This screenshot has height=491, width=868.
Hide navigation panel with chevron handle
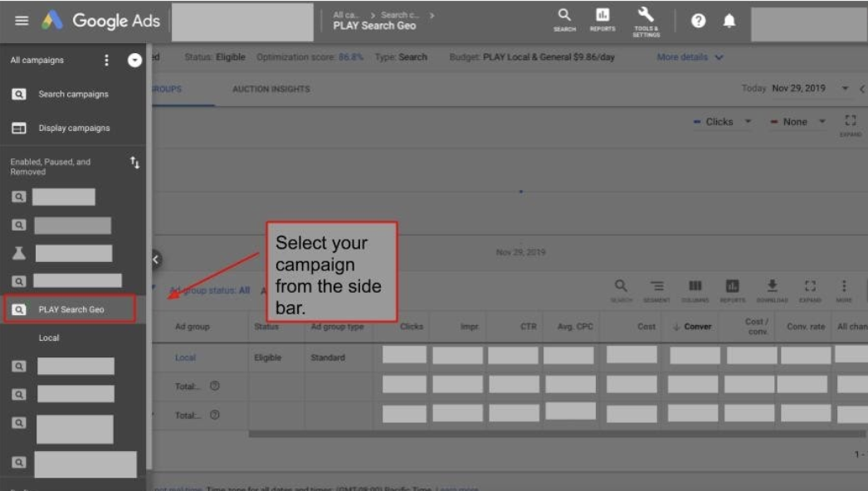coord(155,259)
